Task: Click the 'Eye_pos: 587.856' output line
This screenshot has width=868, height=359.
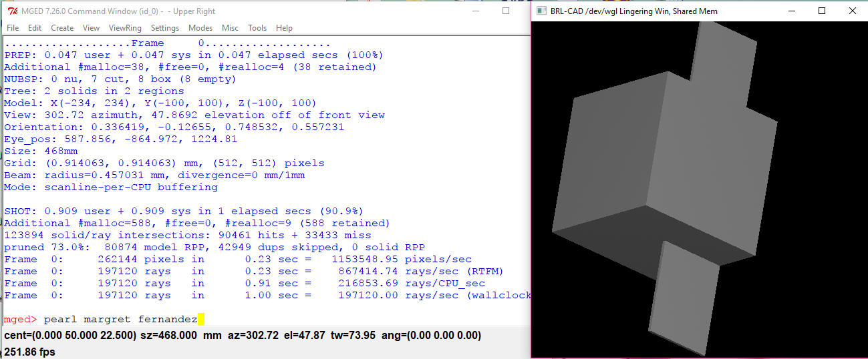Action: (120, 139)
